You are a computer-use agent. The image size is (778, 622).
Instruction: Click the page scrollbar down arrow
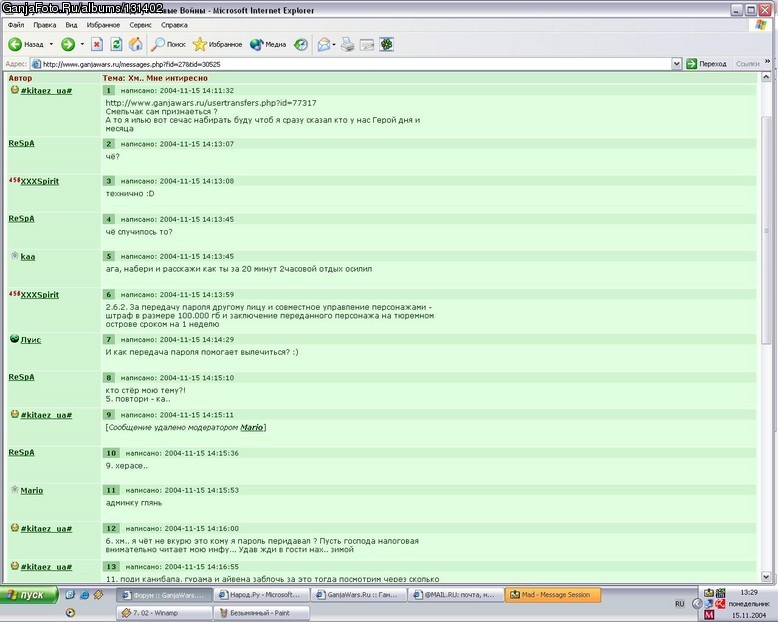tap(766, 577)
